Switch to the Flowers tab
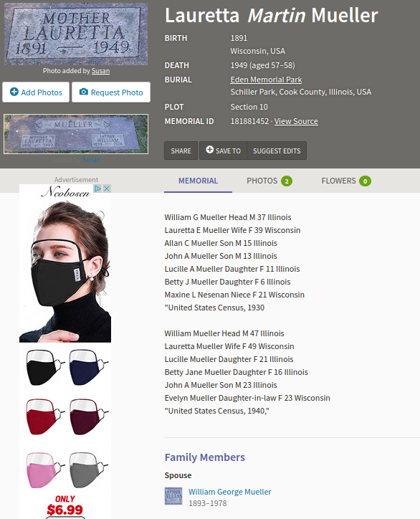Screen dimensions: 420x519 click(x=346, y=181)
